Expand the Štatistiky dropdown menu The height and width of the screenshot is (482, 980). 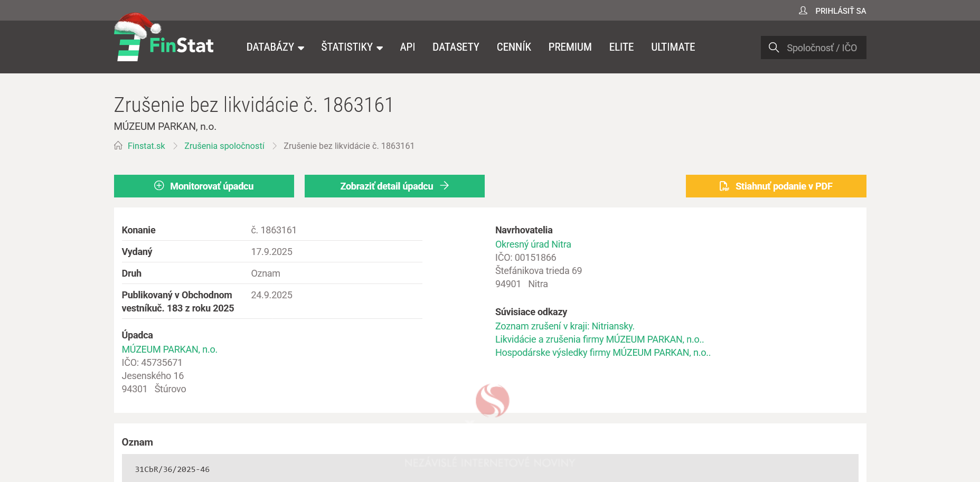352,47
